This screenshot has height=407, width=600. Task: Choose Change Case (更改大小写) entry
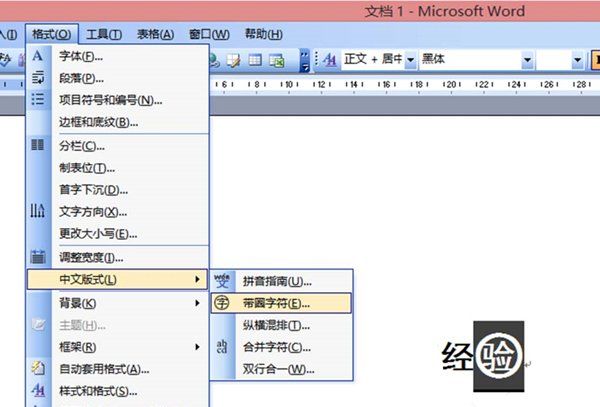tap(118, 233)
